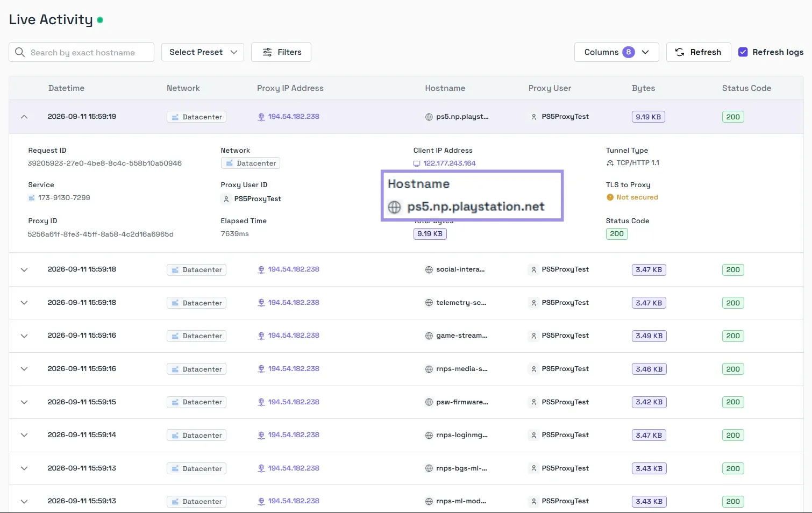
Task: Click the globe icon beside rnps-media-s...
Action: pos(429,369)
